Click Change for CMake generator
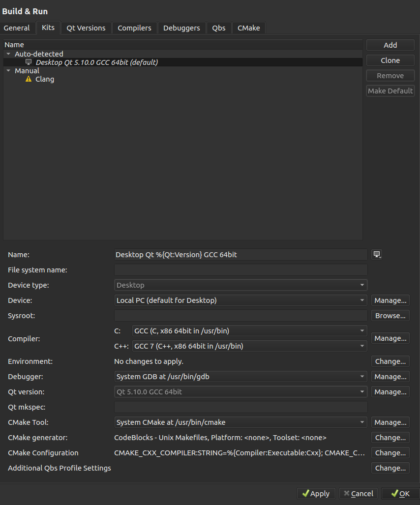This screenshot has width=420, height=505. click(x=390, y=438)
